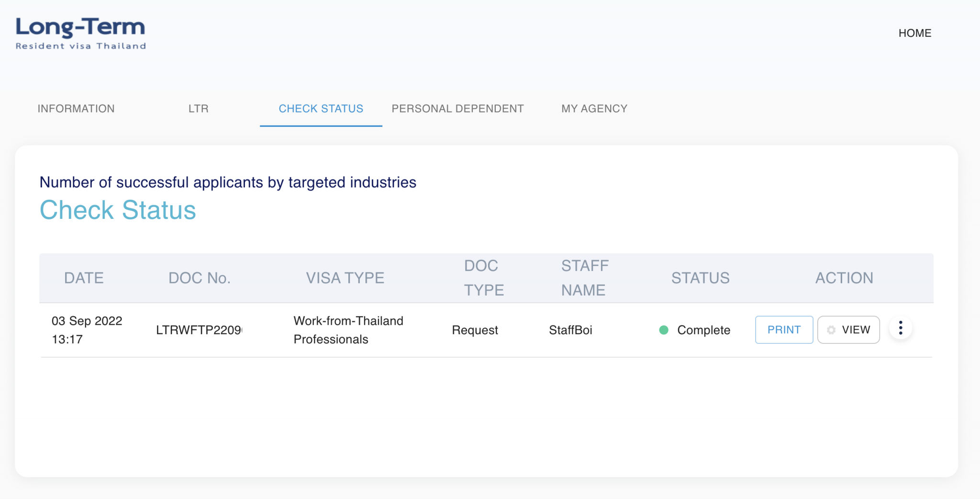Open the PERSONAL DEPENDENT tab
The height and width of the screenshot is (499, 980).
[457, 109]
